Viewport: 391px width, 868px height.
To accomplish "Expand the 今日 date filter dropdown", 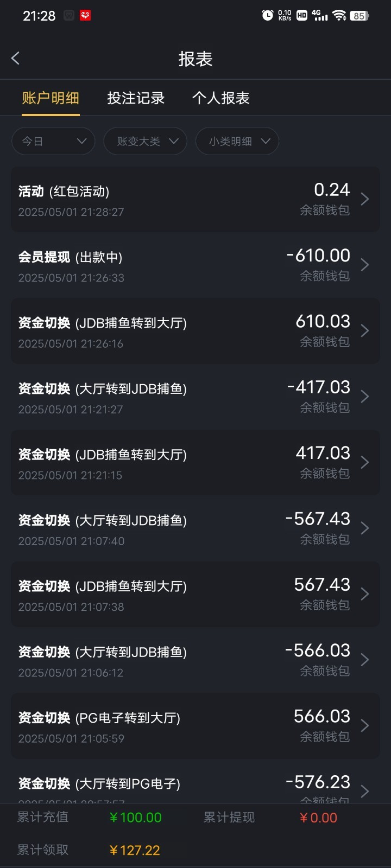I will tap(53, 142).
